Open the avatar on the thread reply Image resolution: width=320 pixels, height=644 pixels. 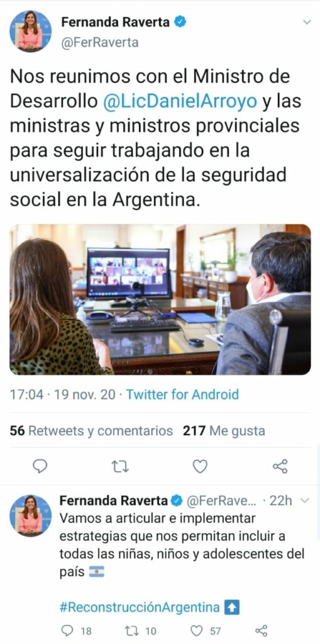tap(31, 516)
